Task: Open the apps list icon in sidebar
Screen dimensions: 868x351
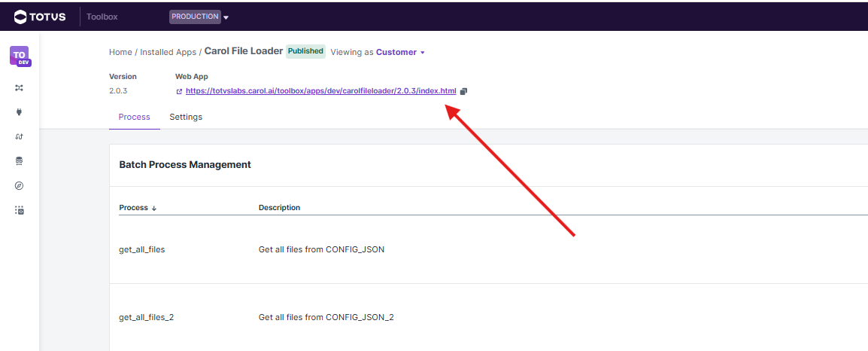Action: [x=20, y=211]
